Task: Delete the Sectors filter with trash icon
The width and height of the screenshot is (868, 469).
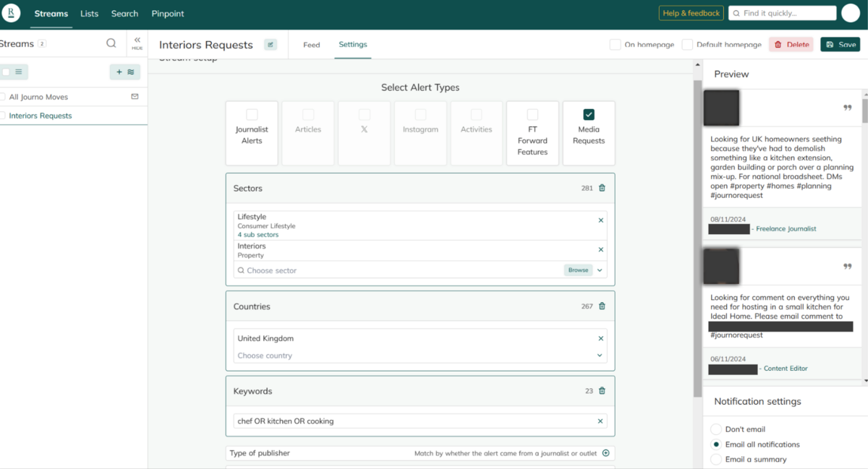Action: click(602, 188)
